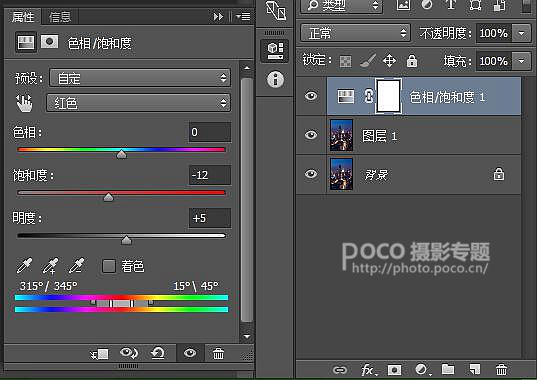Click the 色相 value field
Screen dimensions: 537x380
210,132
